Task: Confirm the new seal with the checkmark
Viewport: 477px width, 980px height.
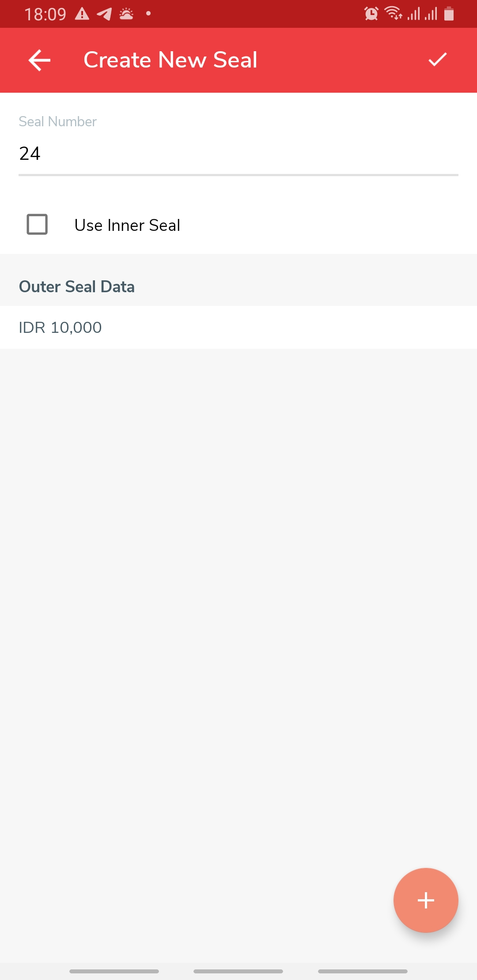Action: pyautogui.click(x=438, y=60)
